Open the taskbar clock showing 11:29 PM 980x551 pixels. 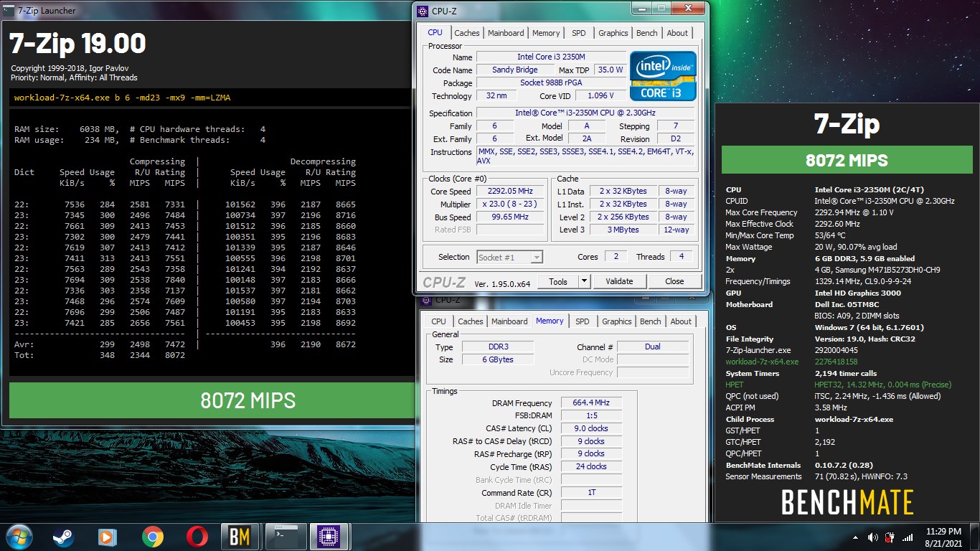point(943,537)
